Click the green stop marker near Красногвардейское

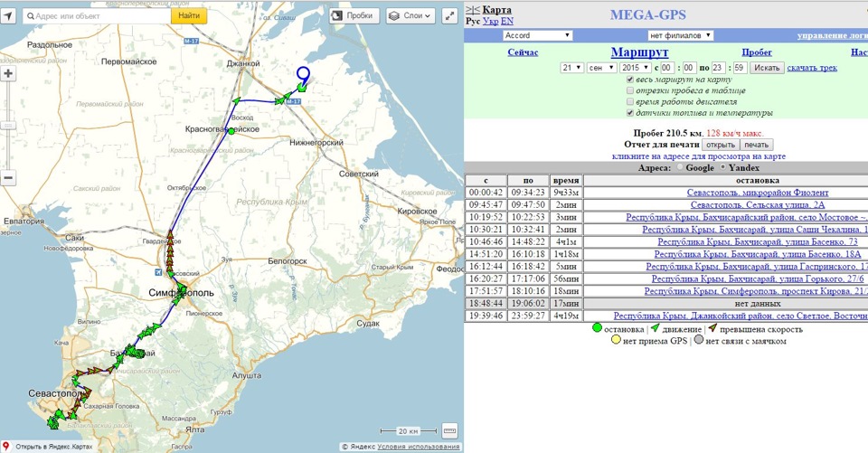point(231,131)
